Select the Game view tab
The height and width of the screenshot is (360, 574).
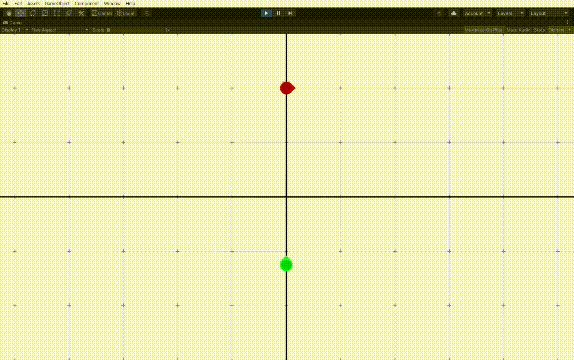[x=13, y=23]
